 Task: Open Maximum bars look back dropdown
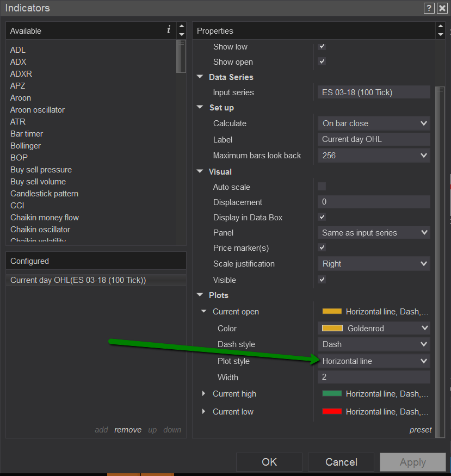pos(374,156)
